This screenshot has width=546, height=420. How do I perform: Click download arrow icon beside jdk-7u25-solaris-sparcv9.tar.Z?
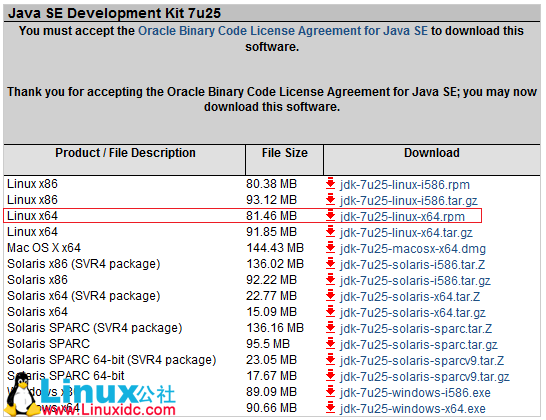(x=330, y=360)
